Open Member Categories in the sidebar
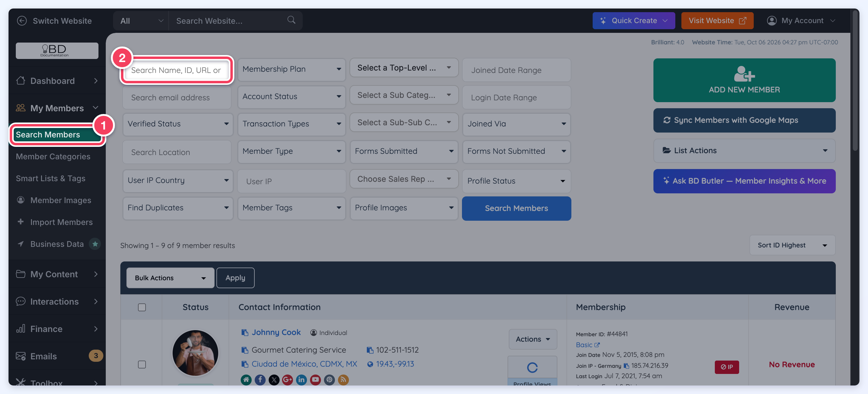This screenshot has width=868, height=394. pos(53,156)
